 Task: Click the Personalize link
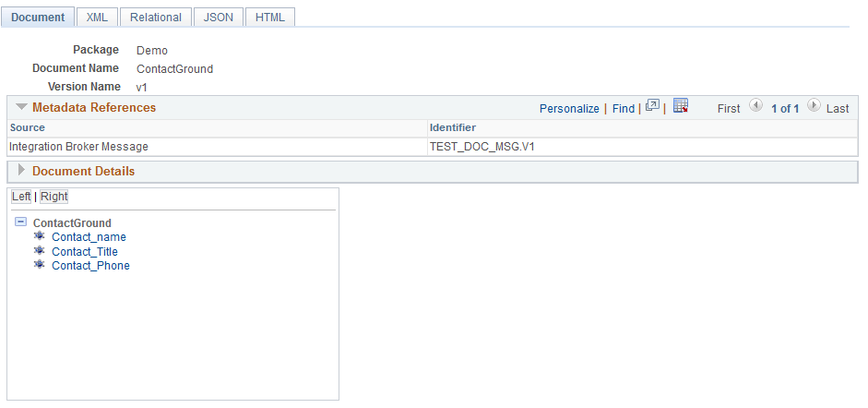pos(569,108)
